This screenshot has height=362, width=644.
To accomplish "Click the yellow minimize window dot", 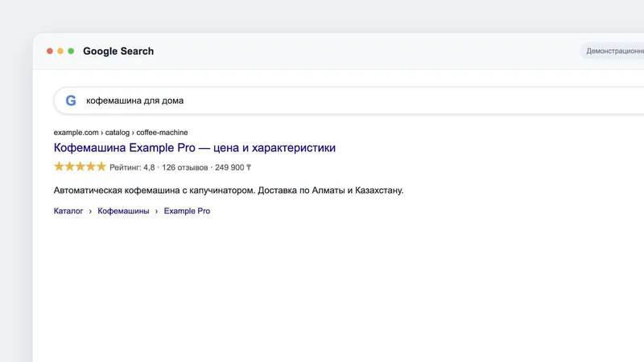I will [60, 51].
